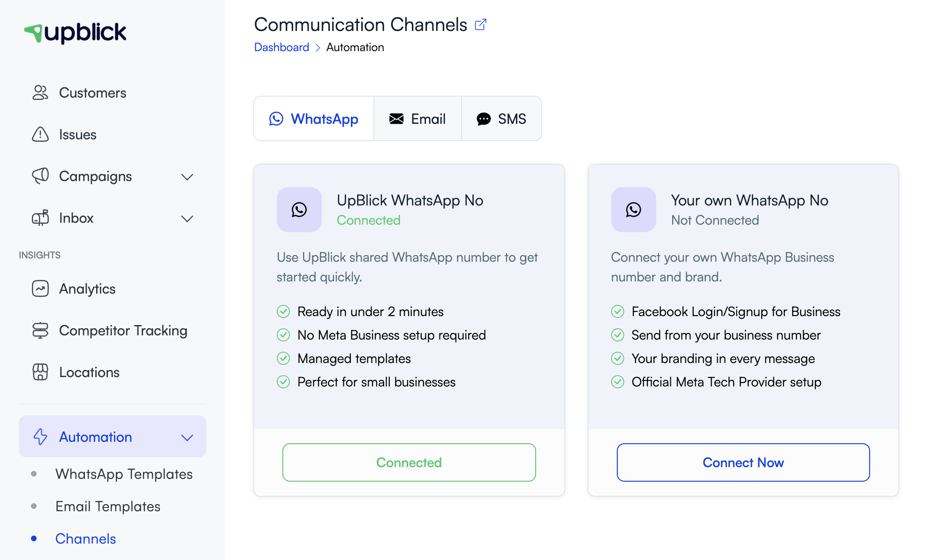Click the UpBlick WhatsApp No title

click(410, 201)
